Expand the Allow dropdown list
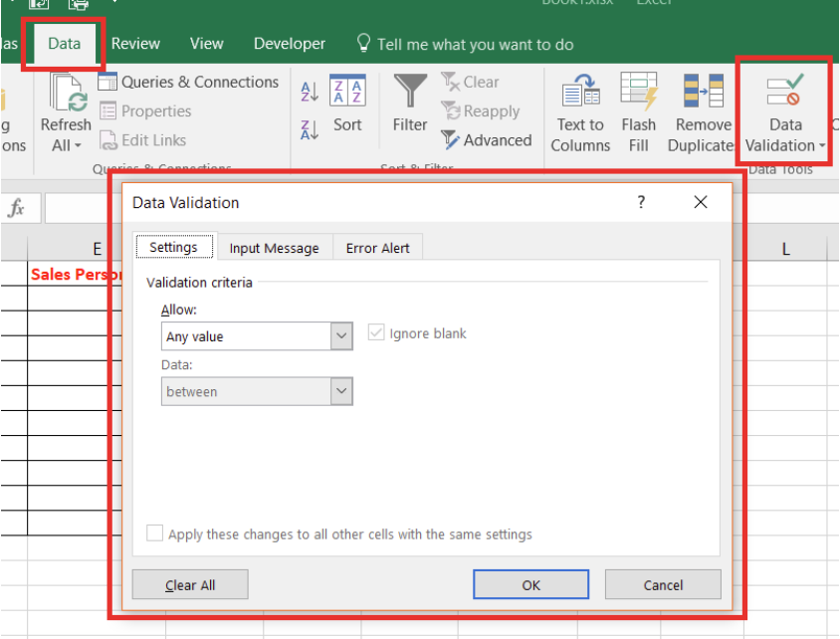 (341, 336)
